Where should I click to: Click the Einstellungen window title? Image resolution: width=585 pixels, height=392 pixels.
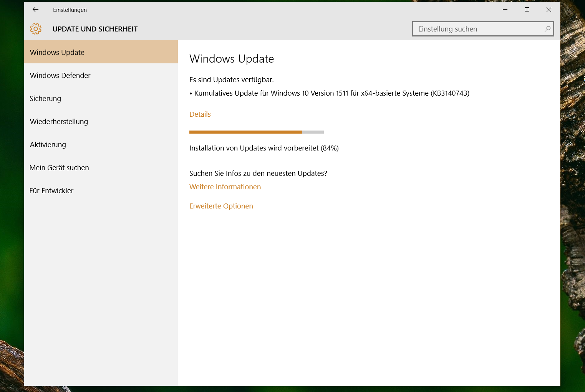[x=70, y=10]
